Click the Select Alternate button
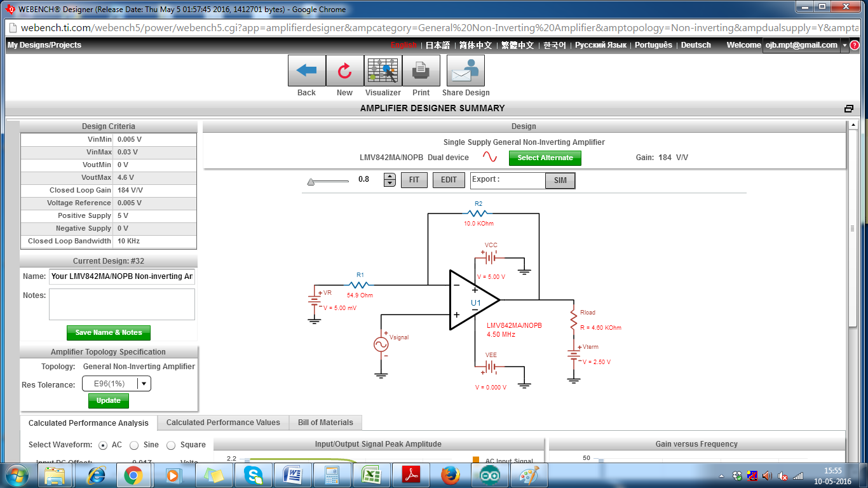 pos(545,158)
